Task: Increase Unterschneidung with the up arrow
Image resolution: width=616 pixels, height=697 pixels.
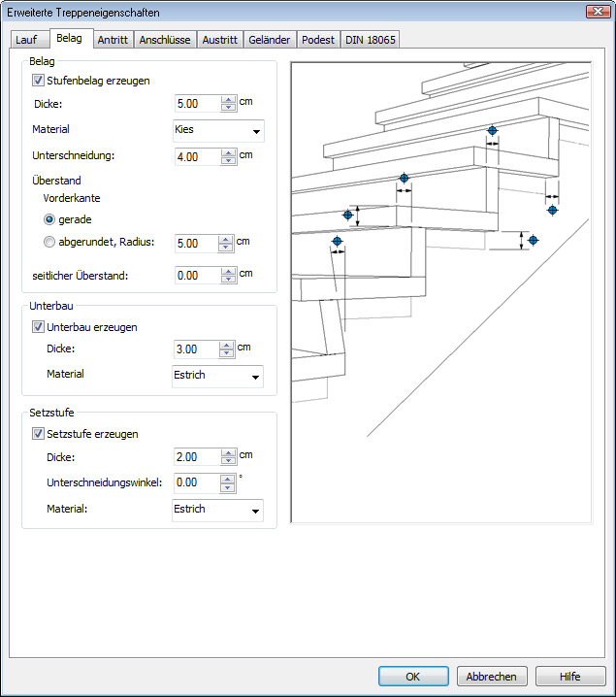Action: tap(229, 153)
